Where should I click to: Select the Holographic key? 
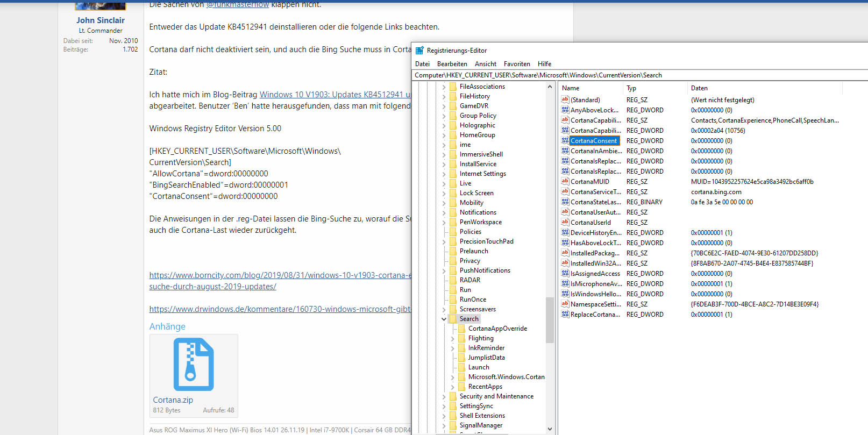point(477,125)
